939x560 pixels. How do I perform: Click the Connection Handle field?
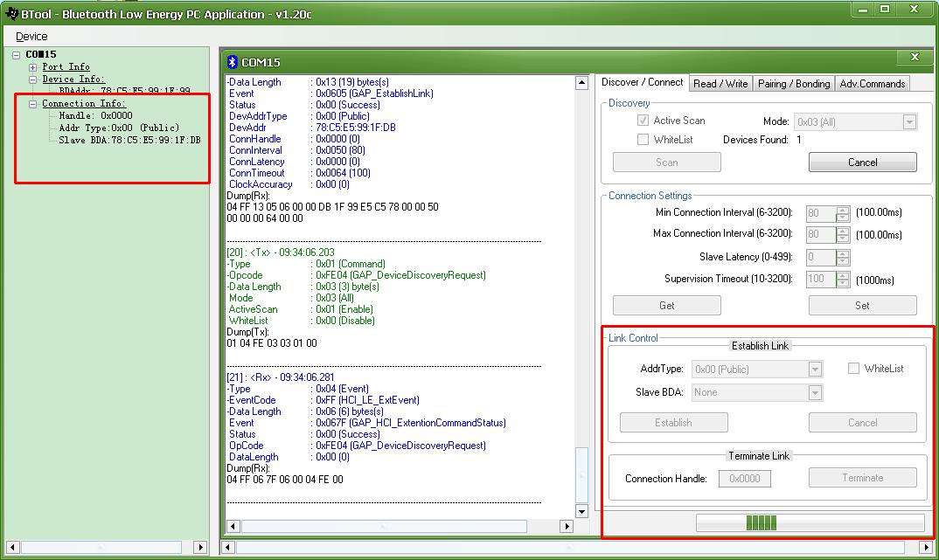[744, 479]
